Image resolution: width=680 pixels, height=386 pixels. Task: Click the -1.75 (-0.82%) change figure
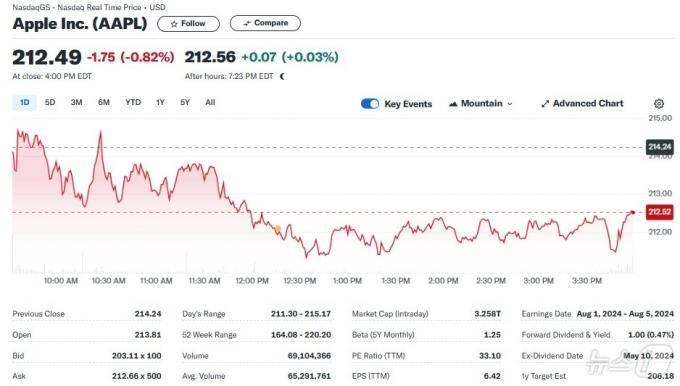point(131,57)
